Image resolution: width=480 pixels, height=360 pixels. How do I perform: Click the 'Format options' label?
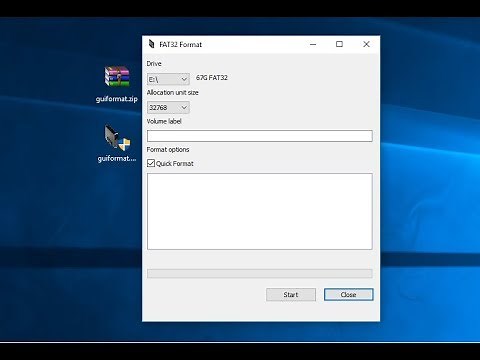168,150
